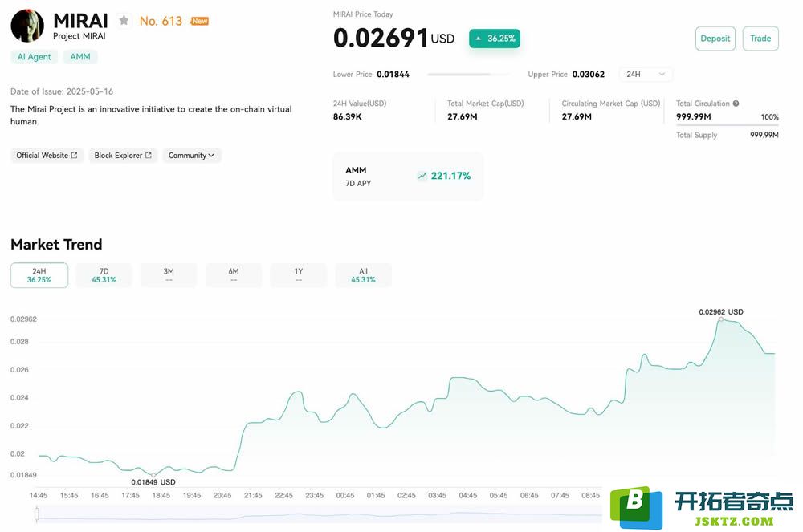
Task: Click the 221.17% APY value
Action: 450,176
